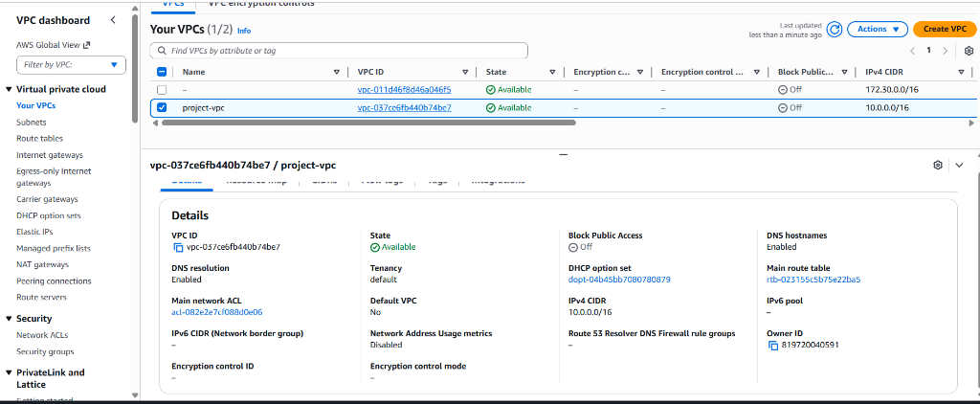This screenshot has height=404, width=980.
Task: Open DHCP option sets in sidebar
Action: tap(48, 215)
